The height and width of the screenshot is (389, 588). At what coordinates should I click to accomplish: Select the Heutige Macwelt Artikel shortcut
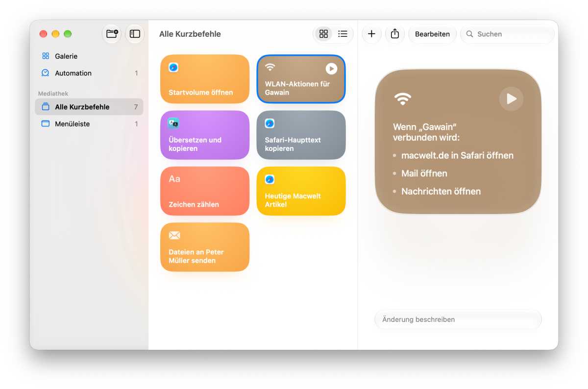301,191
